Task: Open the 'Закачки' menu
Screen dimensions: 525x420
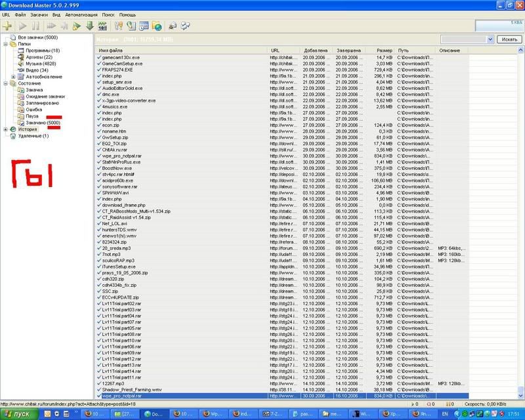Action: coord(39,14)
